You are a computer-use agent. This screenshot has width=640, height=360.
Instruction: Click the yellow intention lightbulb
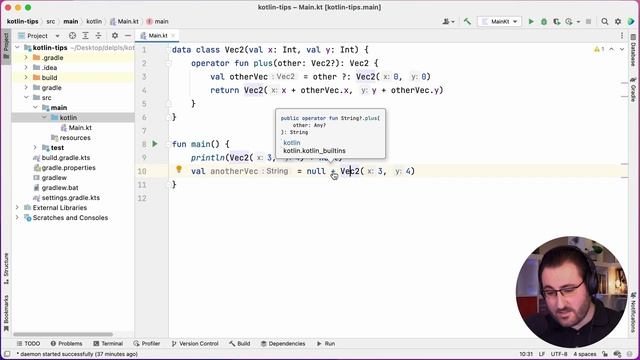[x=179, y=169]
